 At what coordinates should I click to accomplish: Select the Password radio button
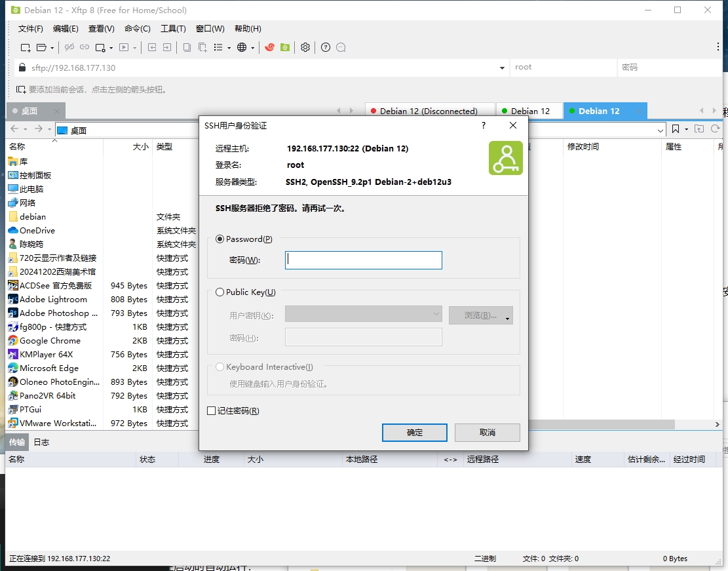pos(220,239)
